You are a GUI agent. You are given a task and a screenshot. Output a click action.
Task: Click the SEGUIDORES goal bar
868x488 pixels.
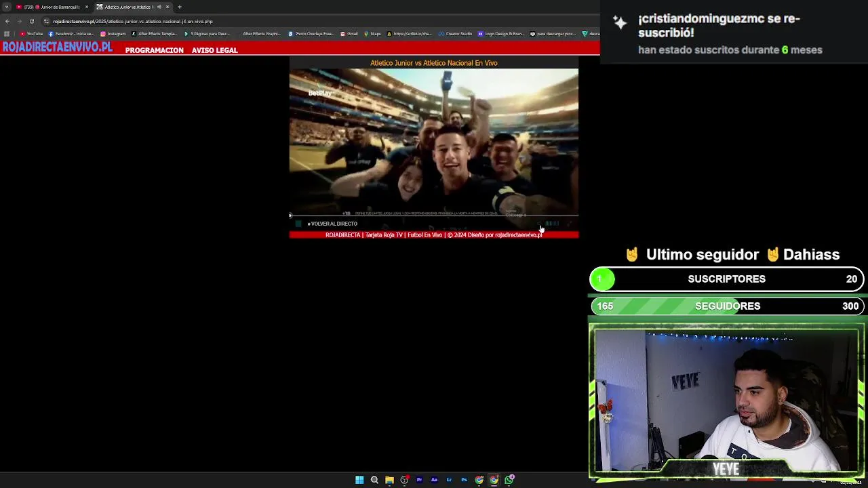[727, 306]
